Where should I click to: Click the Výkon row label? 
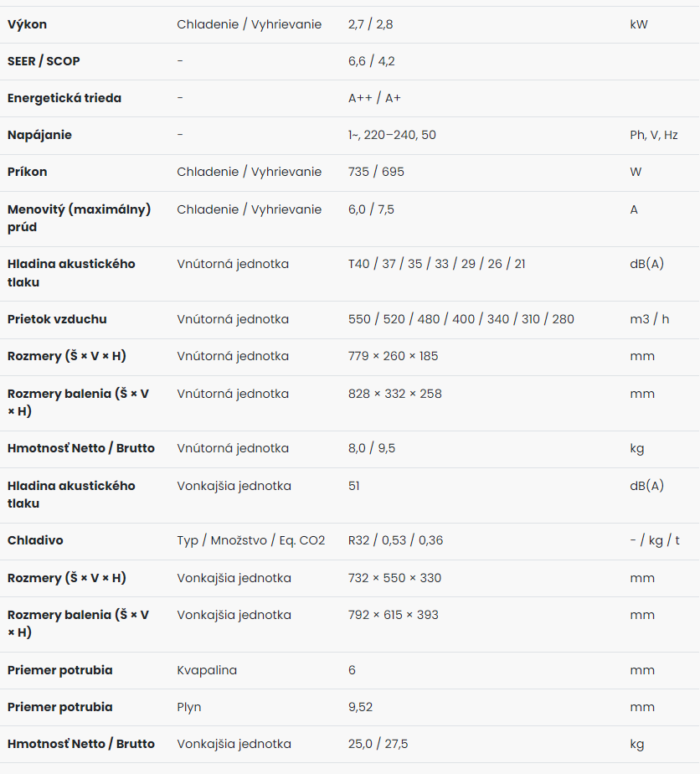27,24
